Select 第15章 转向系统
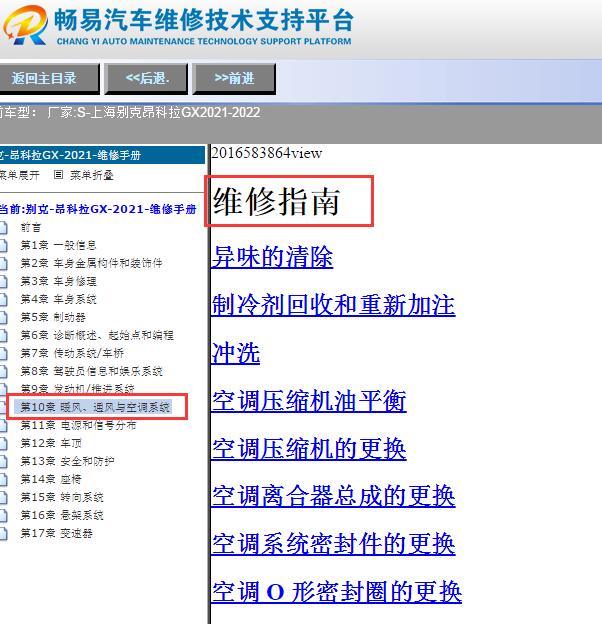Image resolution: width=602 pixels, height=624 pixels. pos(62,497)
